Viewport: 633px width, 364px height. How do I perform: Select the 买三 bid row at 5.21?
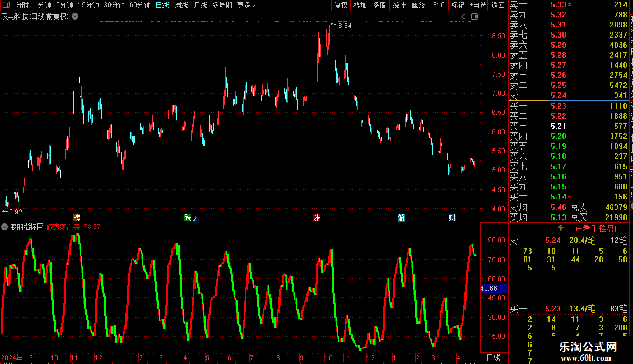coord(569,126)
